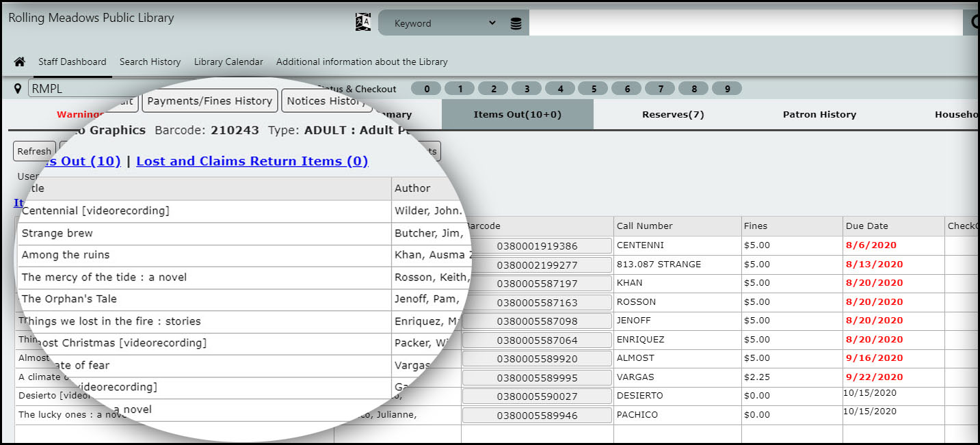Click barcode 0380002199277 button
The width and height of the screenshot is (980, 445).
[x=537, y=265]
